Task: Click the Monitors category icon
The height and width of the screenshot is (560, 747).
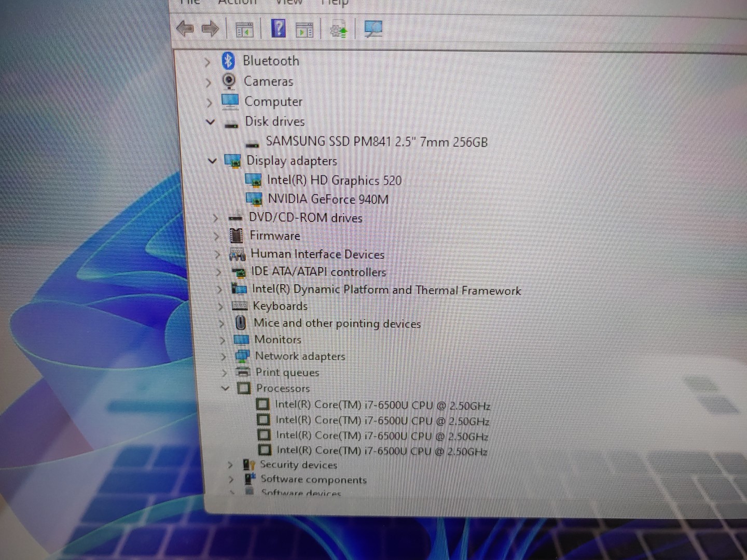Action: point(241,340)
